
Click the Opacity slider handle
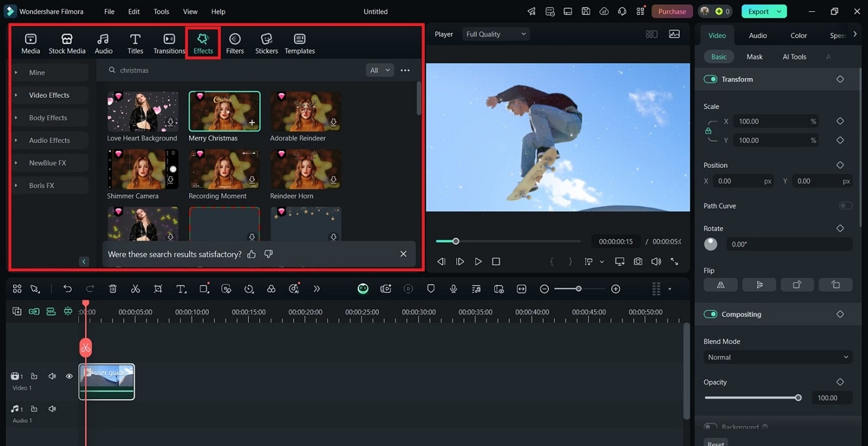(x=799, y=398)
